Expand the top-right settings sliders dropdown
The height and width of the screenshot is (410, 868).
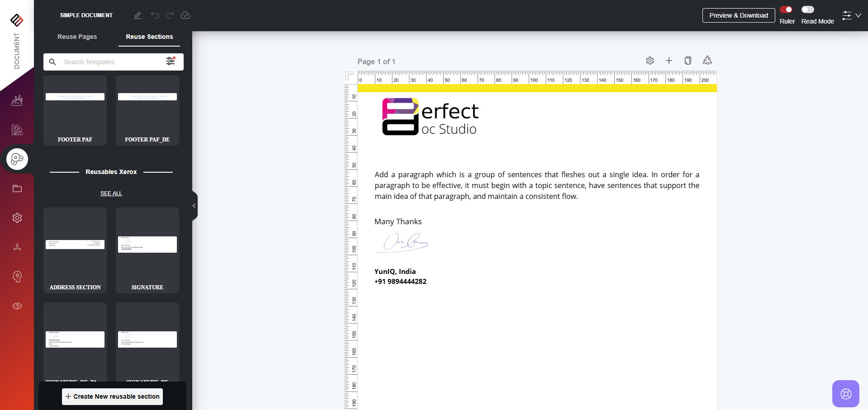pos(851,16)
